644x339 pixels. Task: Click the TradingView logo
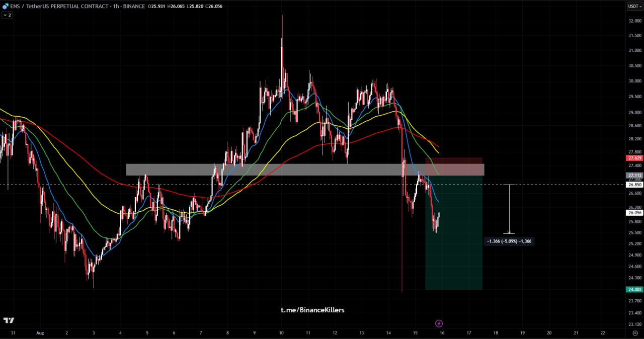click(x=9, y=320)
